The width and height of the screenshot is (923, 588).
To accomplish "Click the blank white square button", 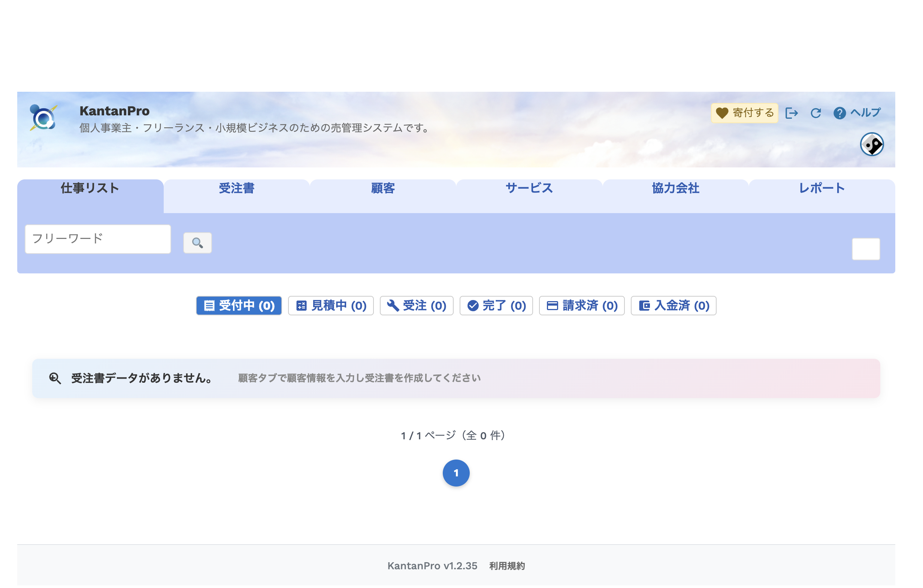I will (x=866, y=249).
